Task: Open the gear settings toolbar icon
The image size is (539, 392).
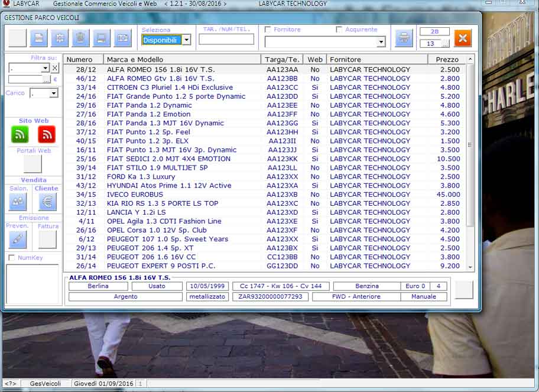Action: point(60,38)
